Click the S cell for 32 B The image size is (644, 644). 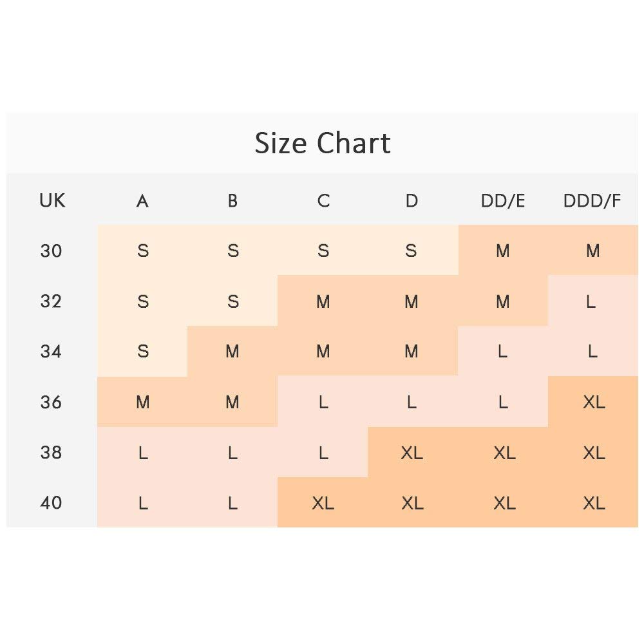(x=233, y=301)
